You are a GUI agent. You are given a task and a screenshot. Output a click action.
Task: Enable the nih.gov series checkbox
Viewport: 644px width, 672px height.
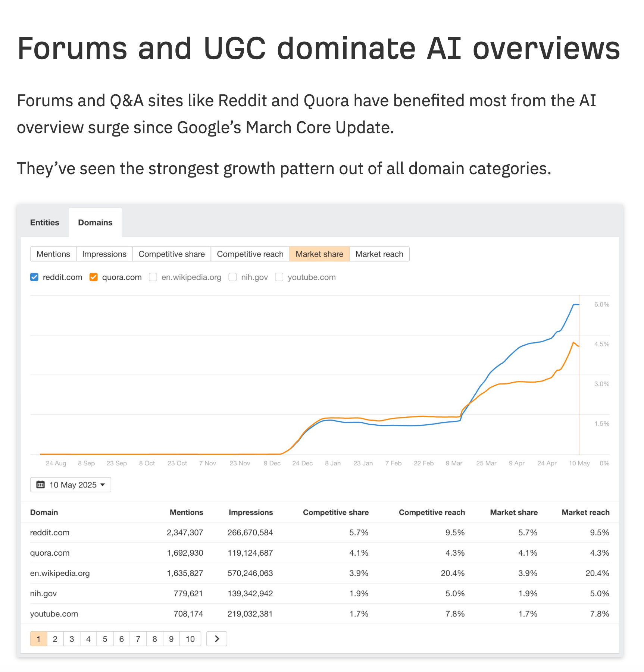233,277
